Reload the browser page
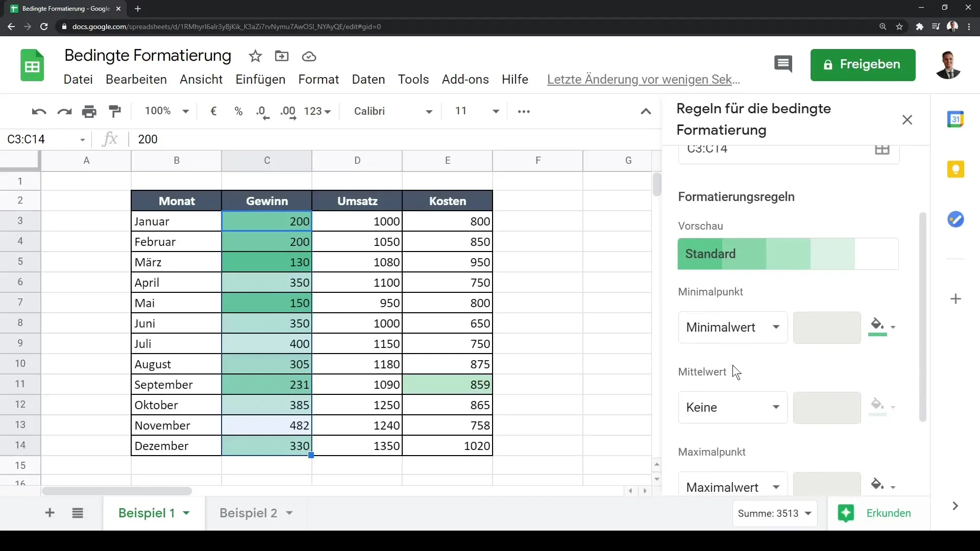The height and width of the screenshot is (551, 980). click(44, 27)
